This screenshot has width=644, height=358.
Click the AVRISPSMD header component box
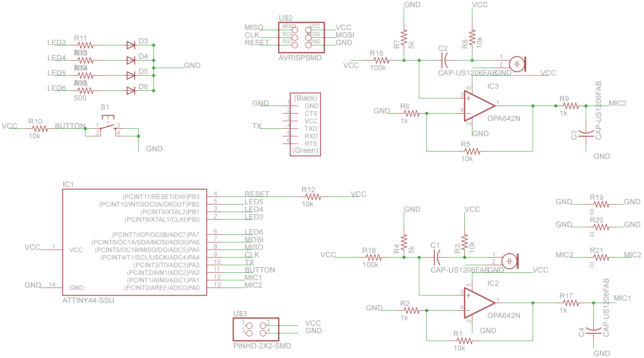pyautogui.click(x=301, y=38)
